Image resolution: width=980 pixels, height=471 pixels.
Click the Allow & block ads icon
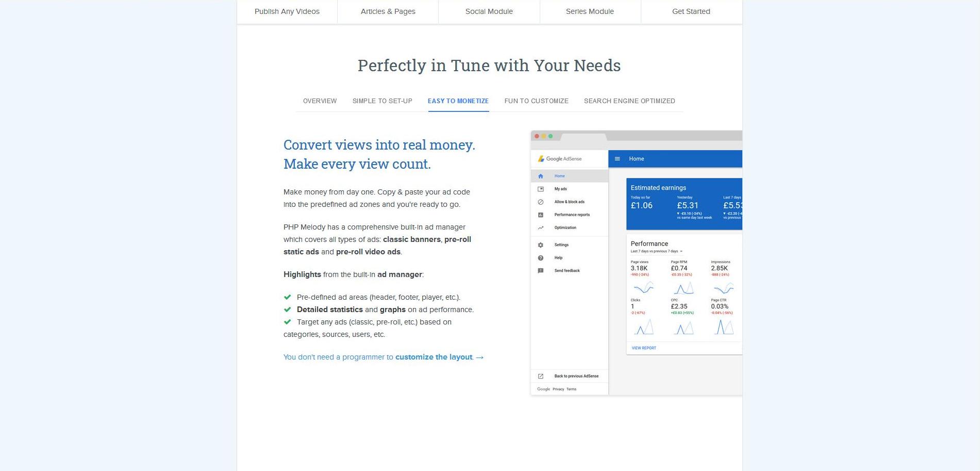point(540,202)
